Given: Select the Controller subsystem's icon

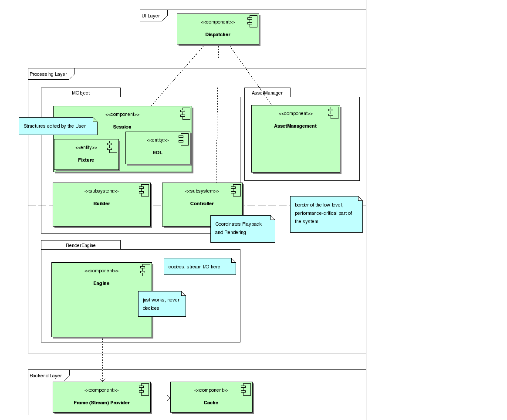Looking at the screenshot, I should (236, 190).
